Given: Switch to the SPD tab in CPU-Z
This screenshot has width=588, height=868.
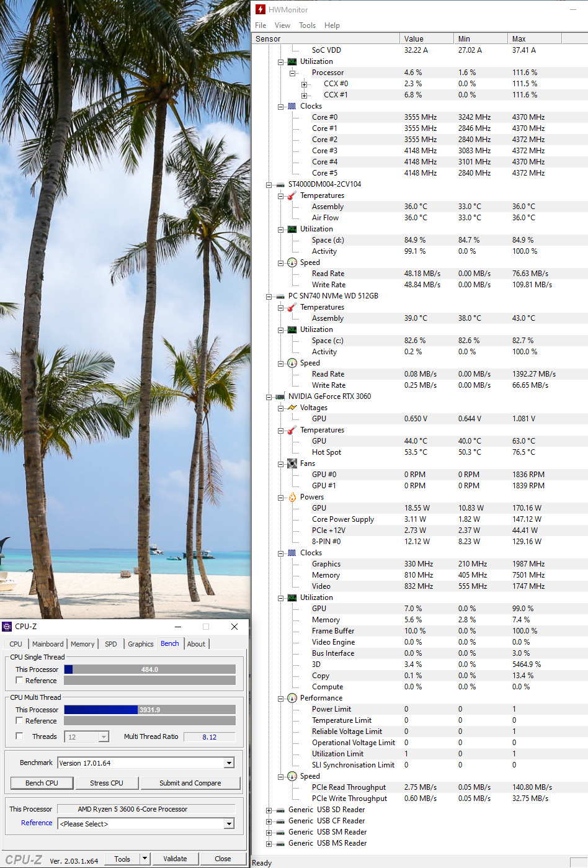Looking at the screenshot, I should (x=111, y=644).
